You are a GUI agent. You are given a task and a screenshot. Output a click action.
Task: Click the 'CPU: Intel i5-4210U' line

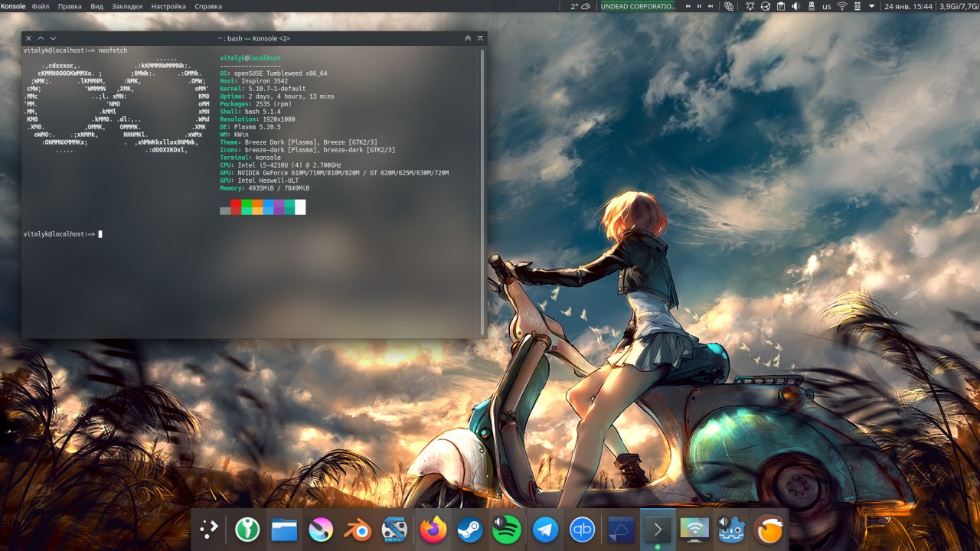(x=280, y=165)
